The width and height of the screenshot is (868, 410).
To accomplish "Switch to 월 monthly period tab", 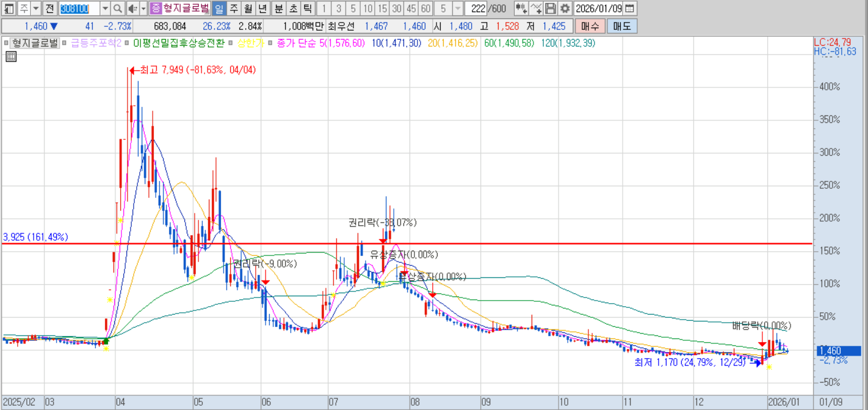I will point(247,9).
